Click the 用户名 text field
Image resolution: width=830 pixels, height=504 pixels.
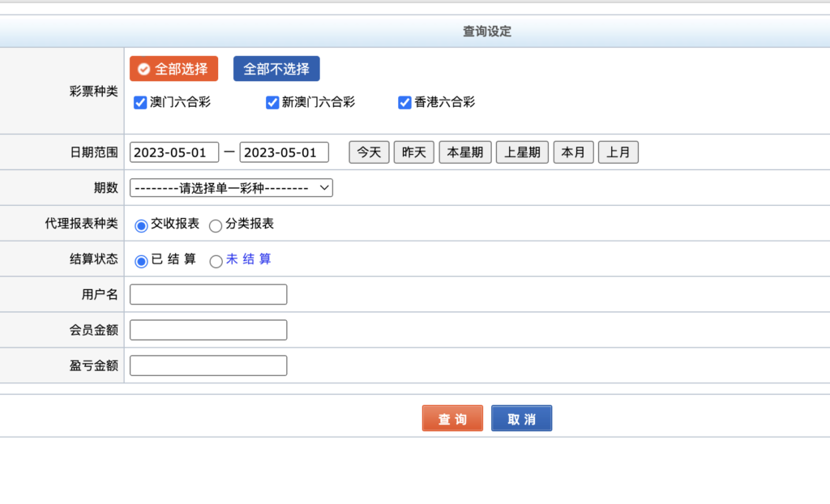click(208, 295)
